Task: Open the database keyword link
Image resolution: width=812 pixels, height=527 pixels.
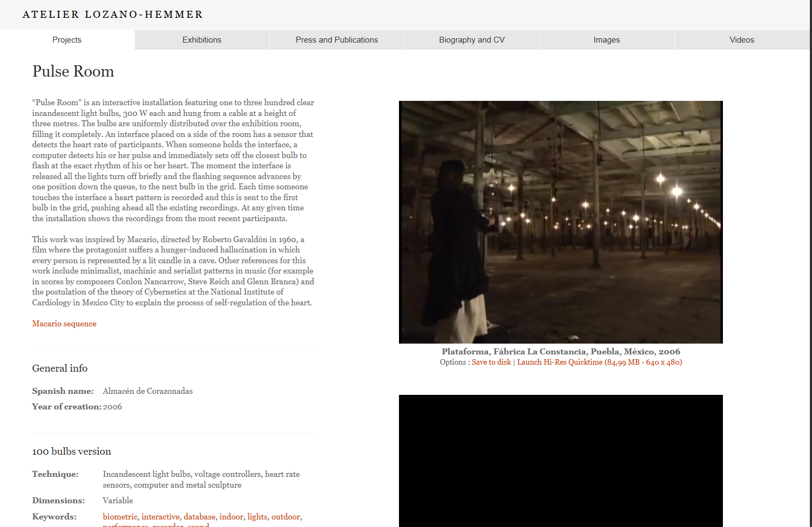Action: point(200,516)
